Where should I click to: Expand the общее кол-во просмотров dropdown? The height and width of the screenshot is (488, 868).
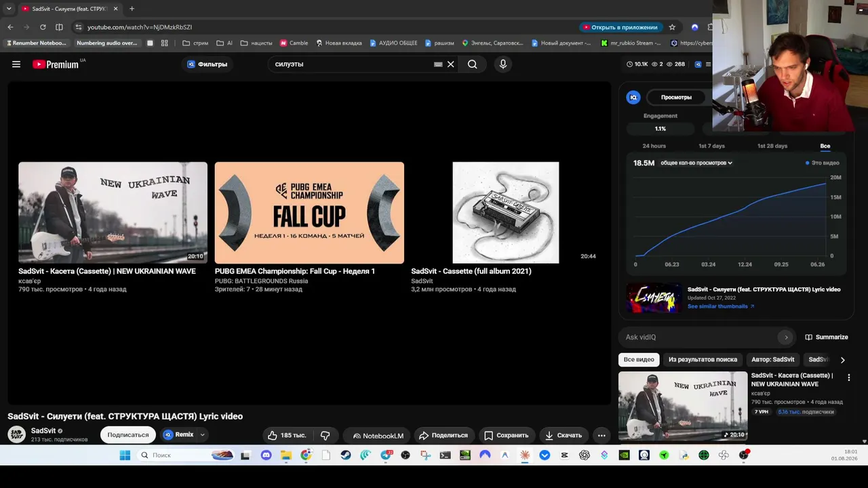click(x=696, y=163)
